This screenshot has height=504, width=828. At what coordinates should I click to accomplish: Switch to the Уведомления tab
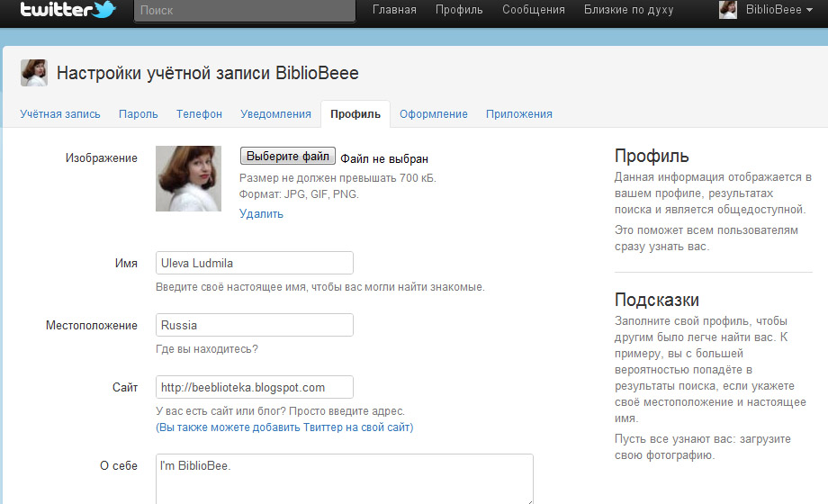tap(275, 114)
